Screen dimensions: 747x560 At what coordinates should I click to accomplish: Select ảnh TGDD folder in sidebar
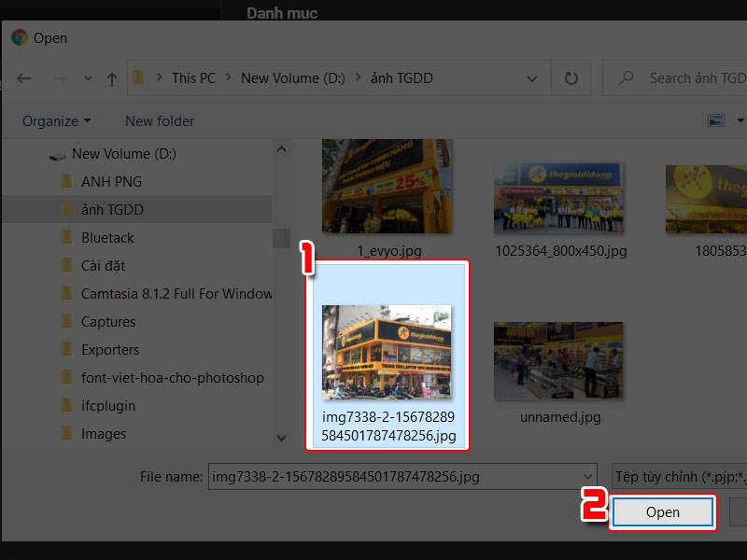112,209
